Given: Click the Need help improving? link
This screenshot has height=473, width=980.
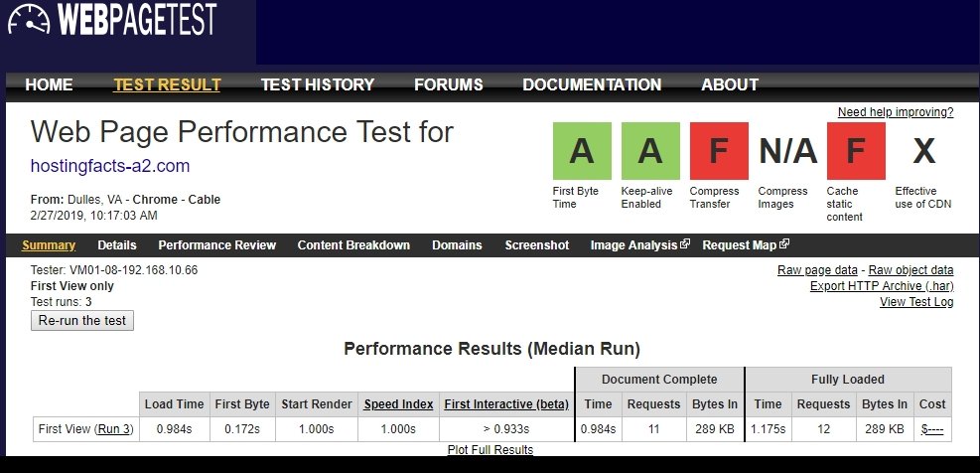Looking at the screenshot, I should tap(896, 112).
